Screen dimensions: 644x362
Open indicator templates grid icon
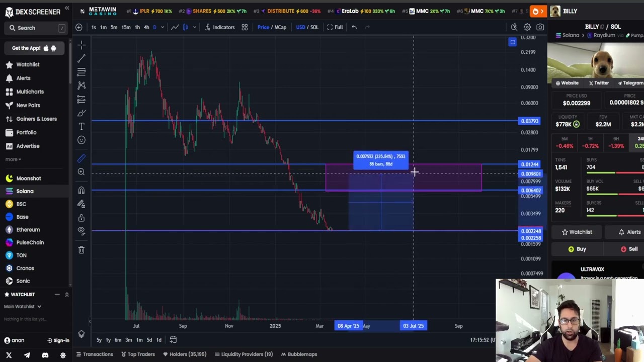point(245,27)
